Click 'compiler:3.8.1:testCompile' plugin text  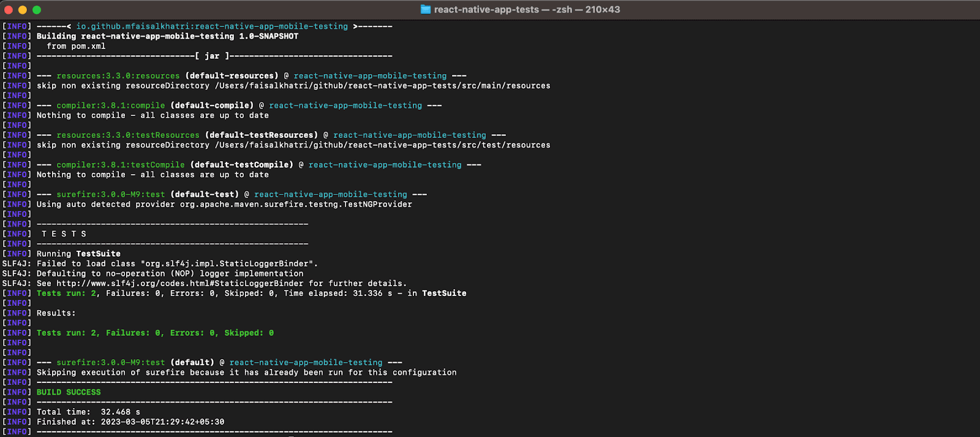120,165
